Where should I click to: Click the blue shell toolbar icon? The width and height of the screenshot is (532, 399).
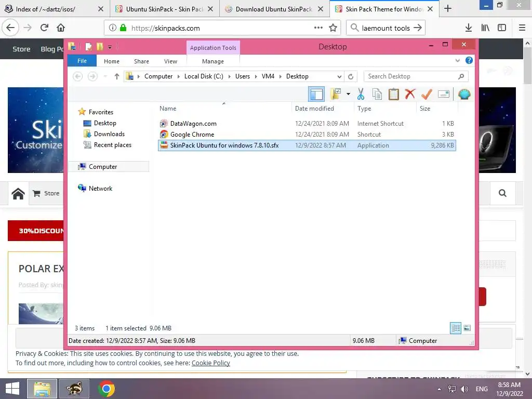tap(464, 94)
